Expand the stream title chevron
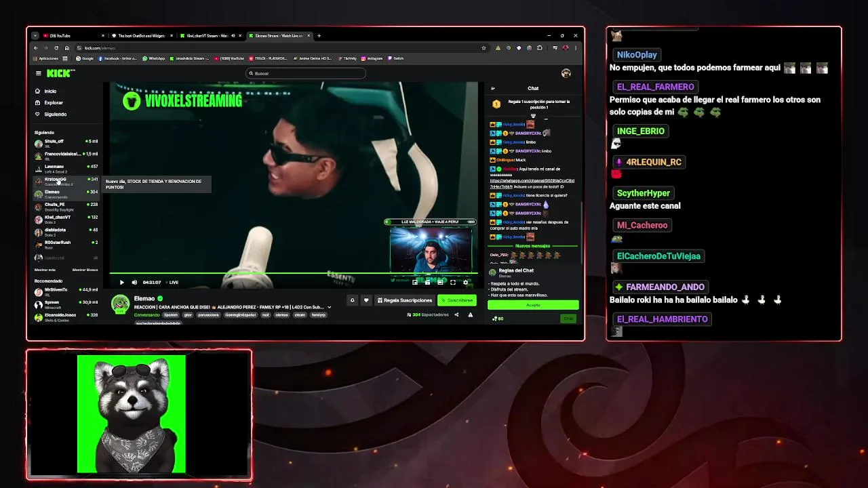This screenshot has width=868, height=488. pyautogui.click(x=330, y=307)
